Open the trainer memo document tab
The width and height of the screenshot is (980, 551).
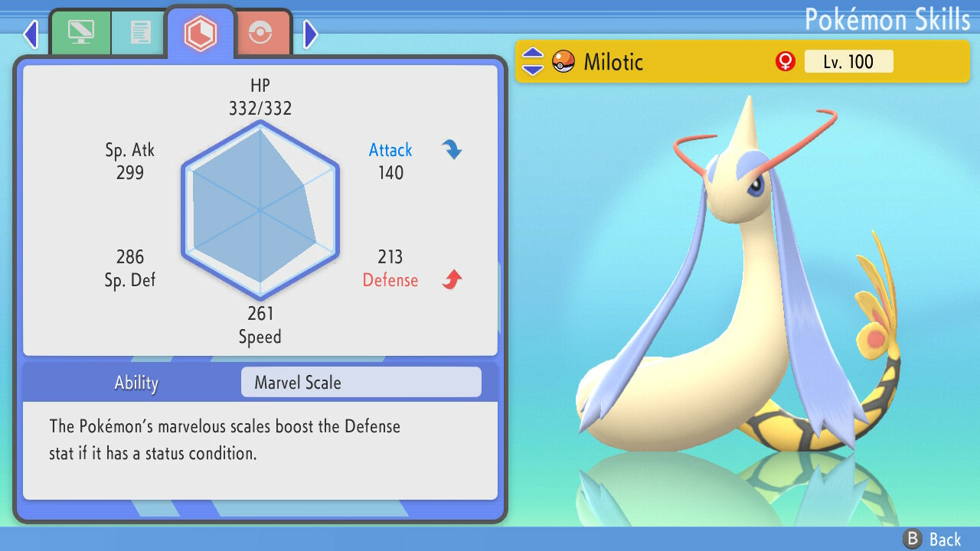(x=139, y=32)
